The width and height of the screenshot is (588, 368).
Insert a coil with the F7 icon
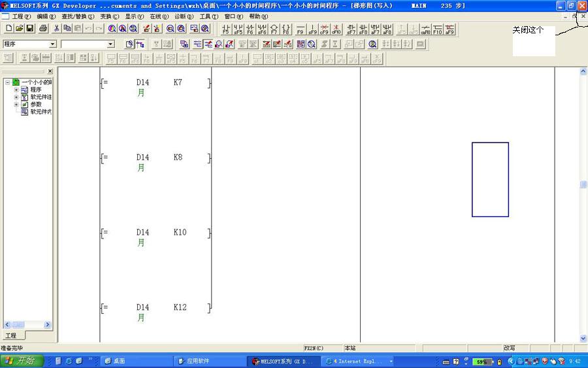coord(274,29)
